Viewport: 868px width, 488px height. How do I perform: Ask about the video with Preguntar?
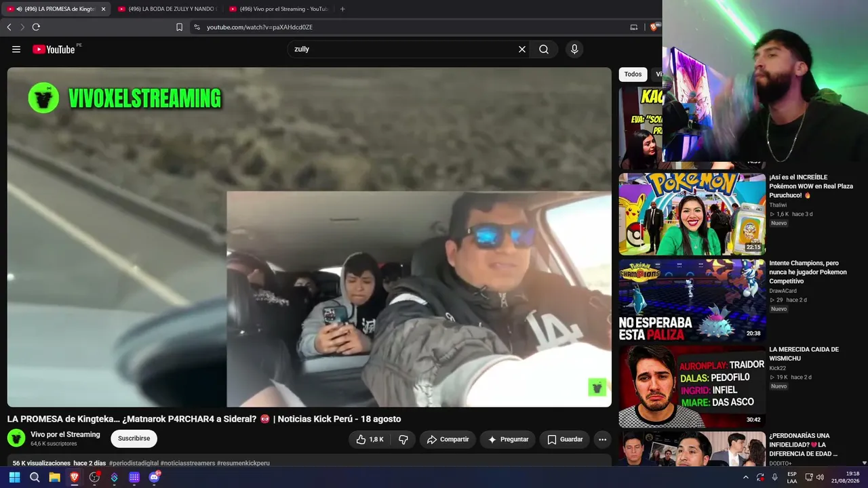(x=508, y=439)
